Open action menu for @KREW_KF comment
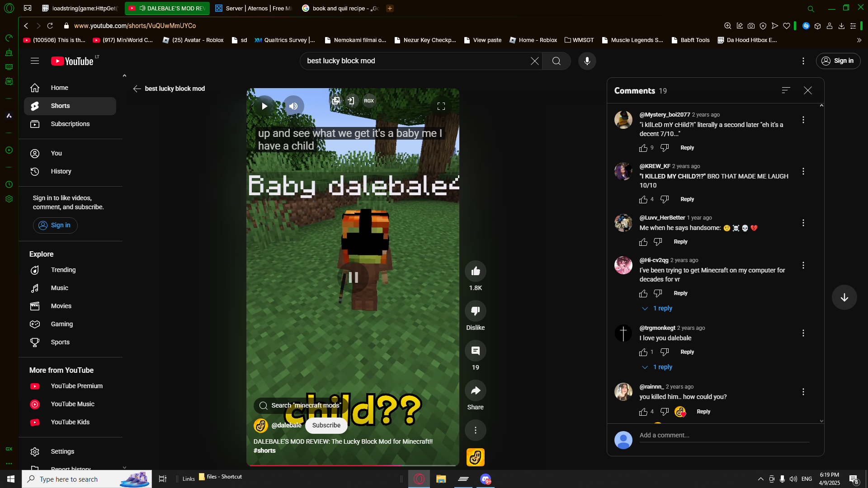868x488 pixels. point(803,171)
